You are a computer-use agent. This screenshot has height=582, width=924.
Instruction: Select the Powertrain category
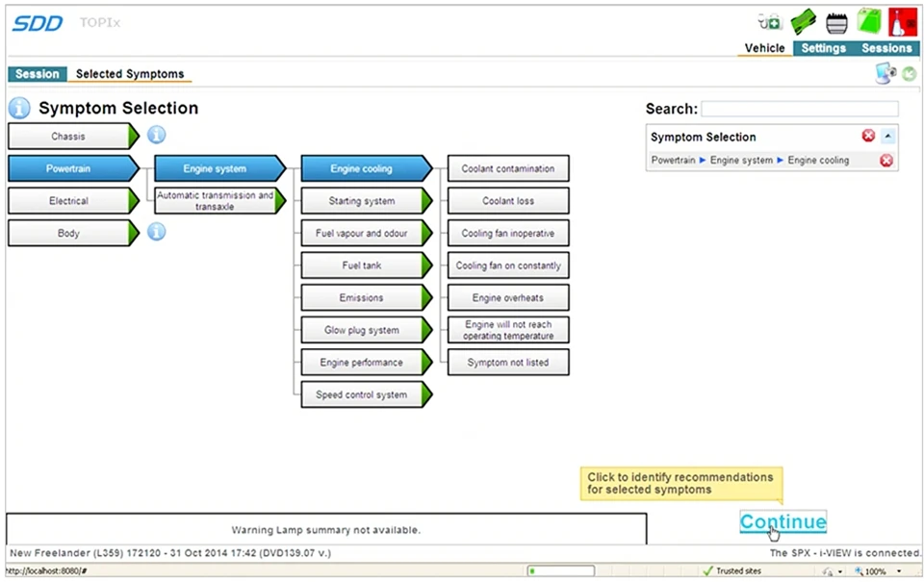click(74, 168)
